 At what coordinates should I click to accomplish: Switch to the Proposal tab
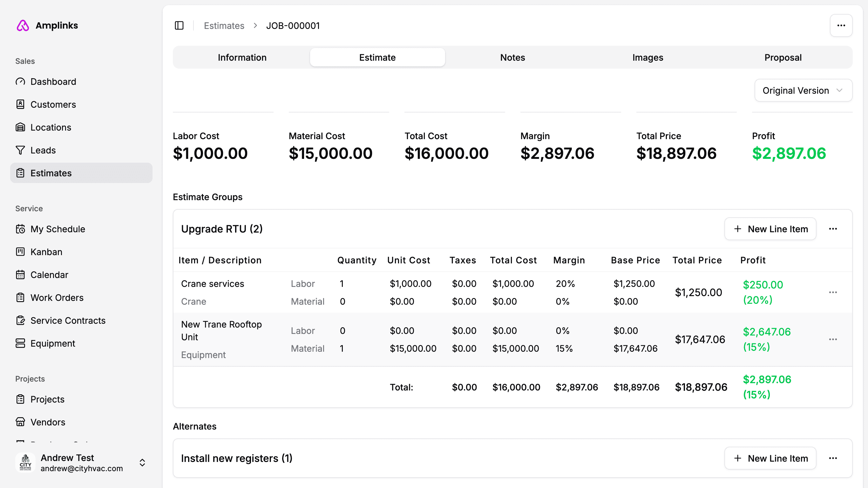[x=783, y=57]
